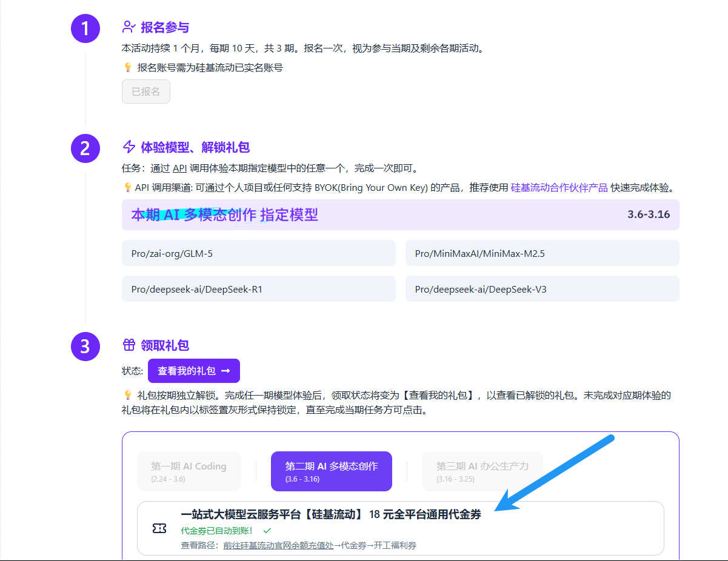Open the API underlined link
The image size is (728, 561).
[x=179, y=168]
